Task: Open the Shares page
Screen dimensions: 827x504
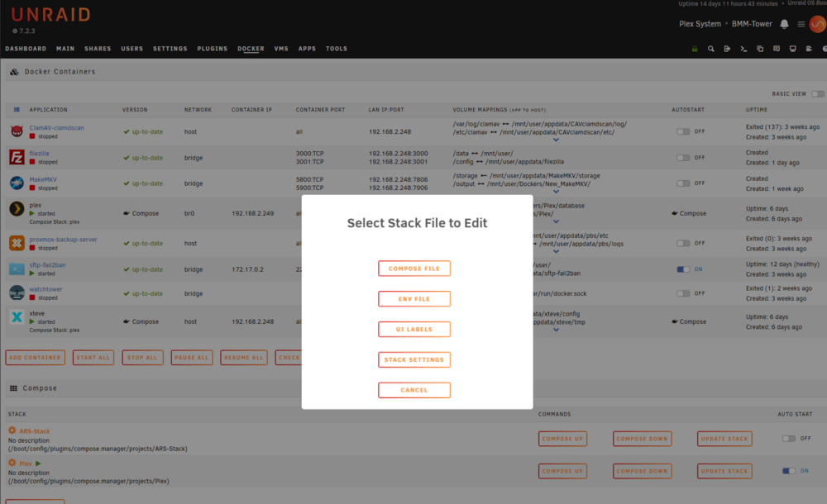Action: click(x=98, y=49)
